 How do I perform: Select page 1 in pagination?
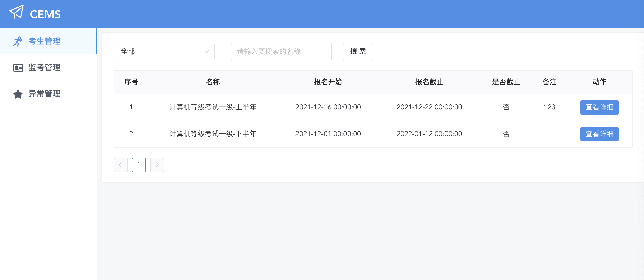pyautogui.click(x=139, y=165)
